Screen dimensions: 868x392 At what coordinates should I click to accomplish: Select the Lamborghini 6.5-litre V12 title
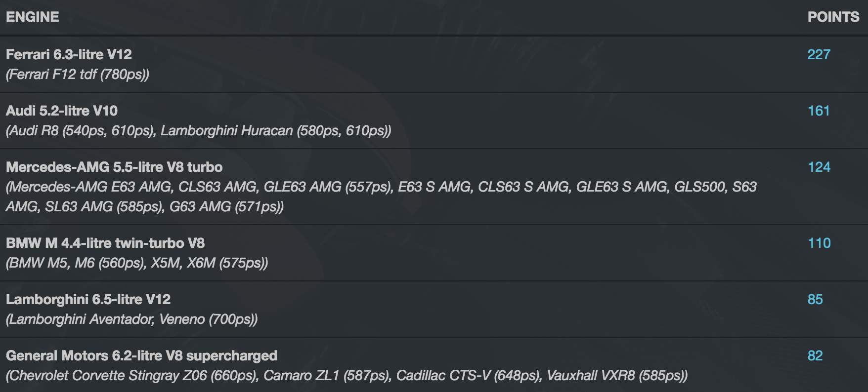(88, 299)
